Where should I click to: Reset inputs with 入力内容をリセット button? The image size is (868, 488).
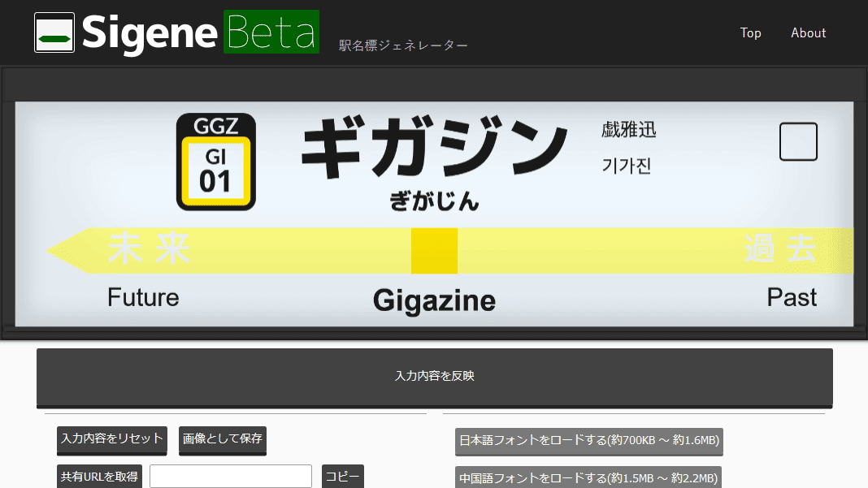[112, 440]
